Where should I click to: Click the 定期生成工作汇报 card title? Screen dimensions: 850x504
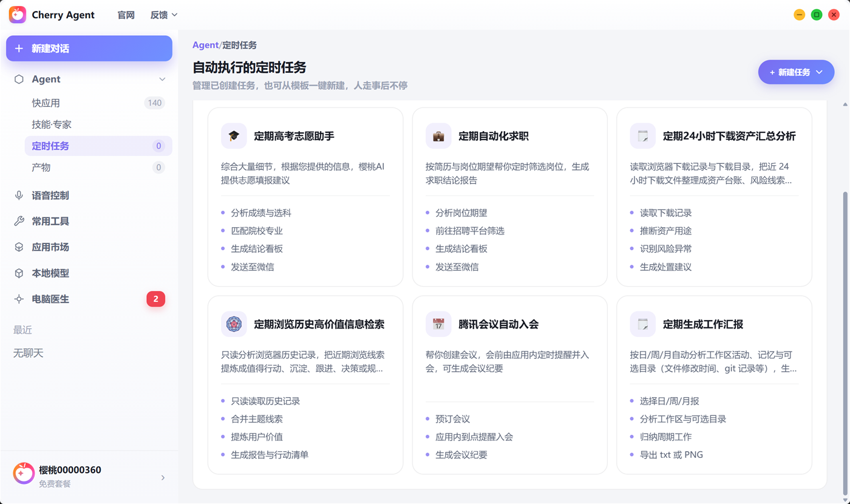(x=703, y=324)
